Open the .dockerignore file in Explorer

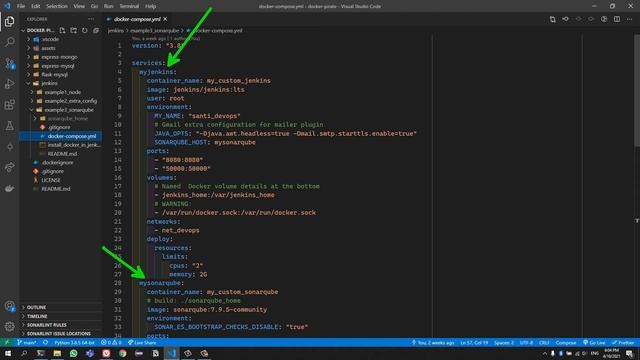point(57,162)
